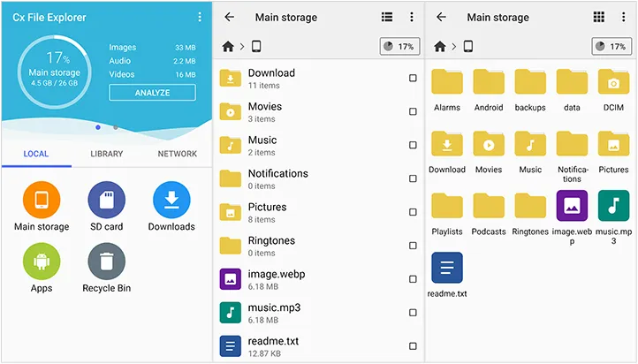Image resolution: width=638 pixels, height=364 pixels.
Task: Go back from list-view Main storage panel
Action: pyautogui.click(x=230, y=17)
